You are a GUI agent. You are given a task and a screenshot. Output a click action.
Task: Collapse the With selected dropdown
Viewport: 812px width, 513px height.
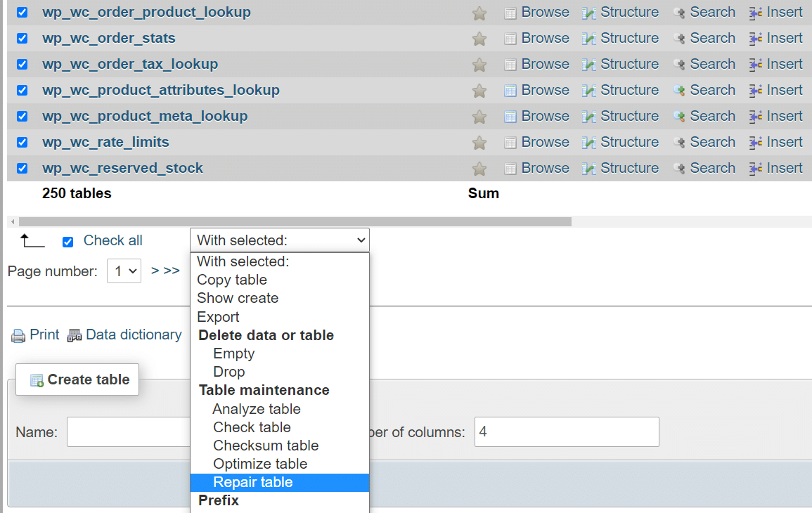pos(279,240)
